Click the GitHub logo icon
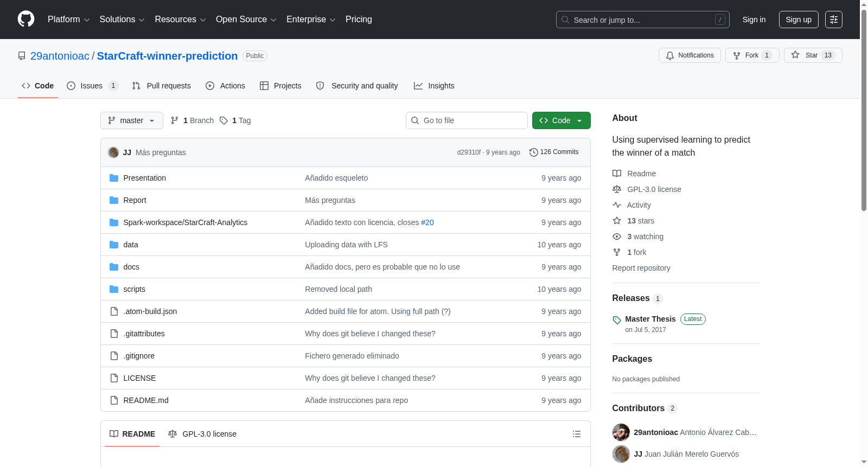Viewport: 868px width, 467px height. coord(26,19)
